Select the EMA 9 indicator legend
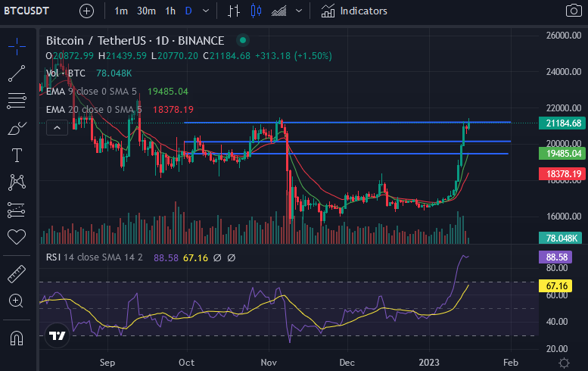The width and height of the screenshot is (588, 371). click(91, 91)
